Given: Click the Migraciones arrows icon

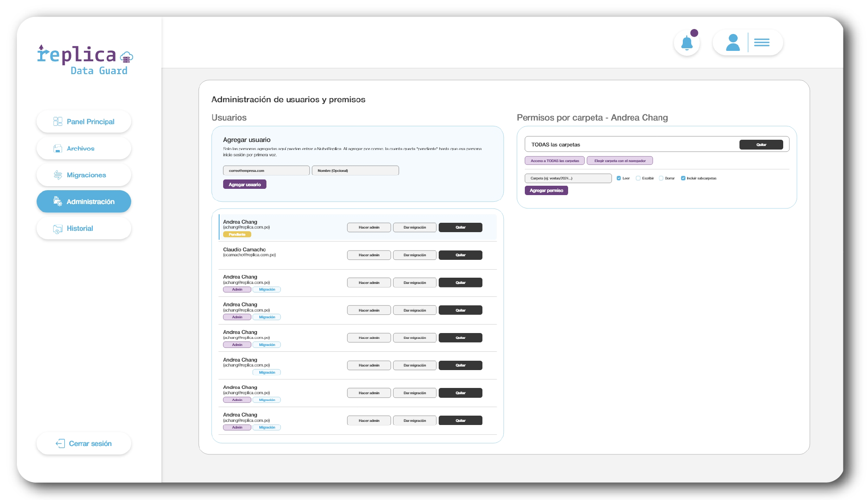Looking at the screenshot, I should [x=58, y=175].
